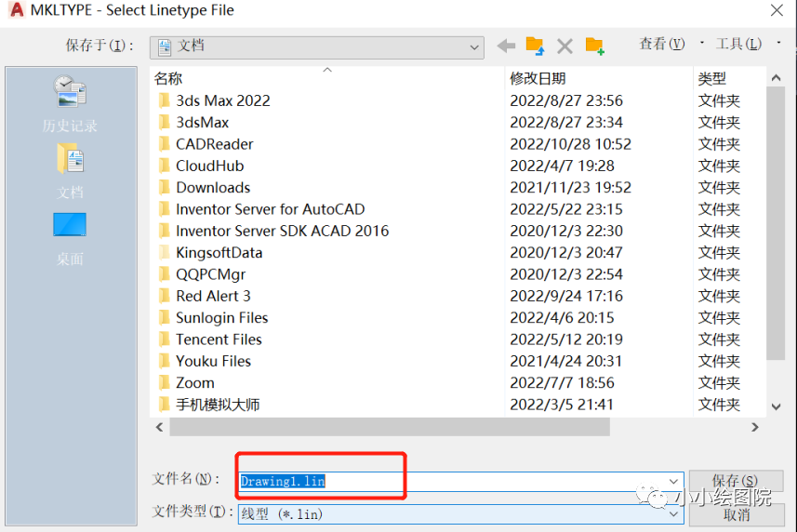Go back with the left arrow icon
The width and height of the screenshot is (797, 532).
(506, 47)
